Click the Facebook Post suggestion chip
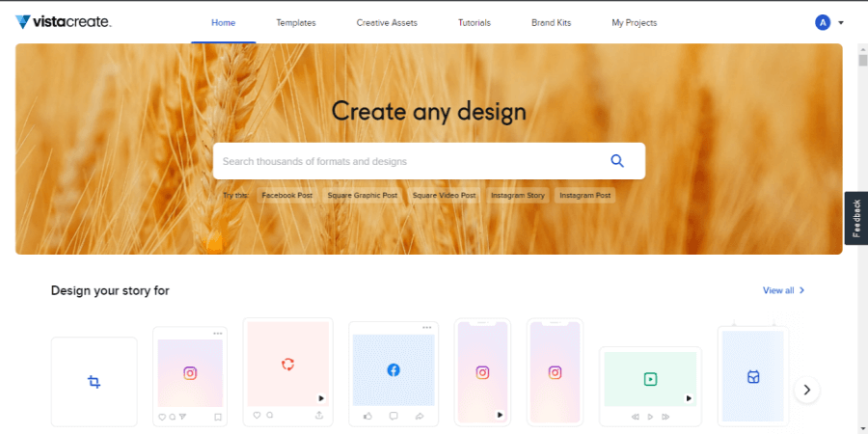This screenshot has width=868, height=434. (287, 196)
